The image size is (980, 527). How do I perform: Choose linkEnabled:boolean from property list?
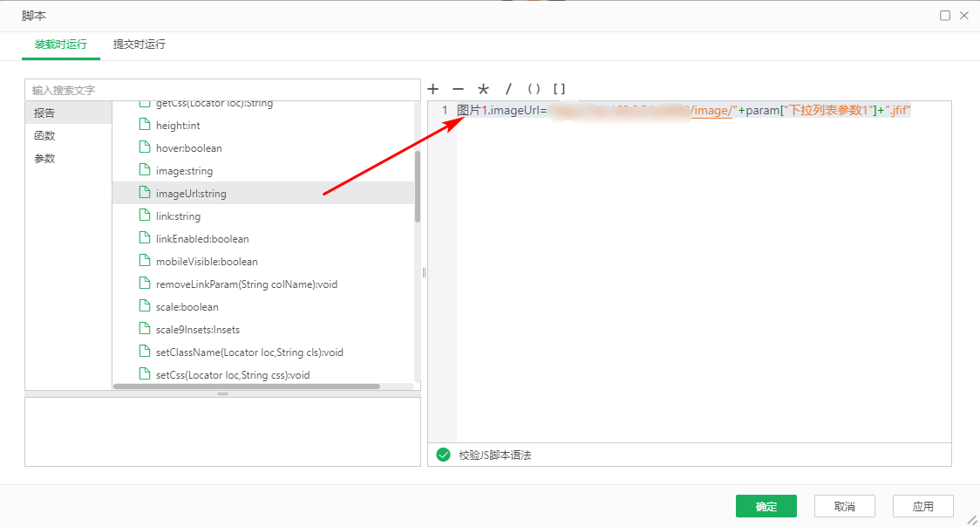202,239
